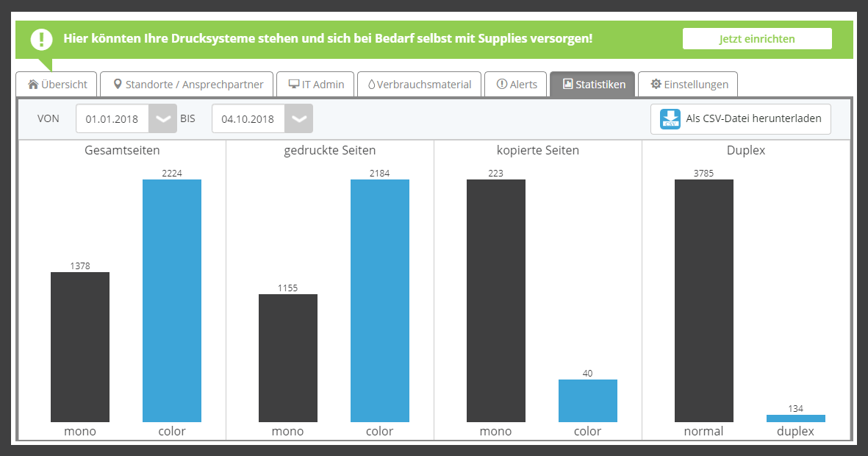
Task: Click the gedruckte Seiten chart title
Action: (x=330, y=150)
